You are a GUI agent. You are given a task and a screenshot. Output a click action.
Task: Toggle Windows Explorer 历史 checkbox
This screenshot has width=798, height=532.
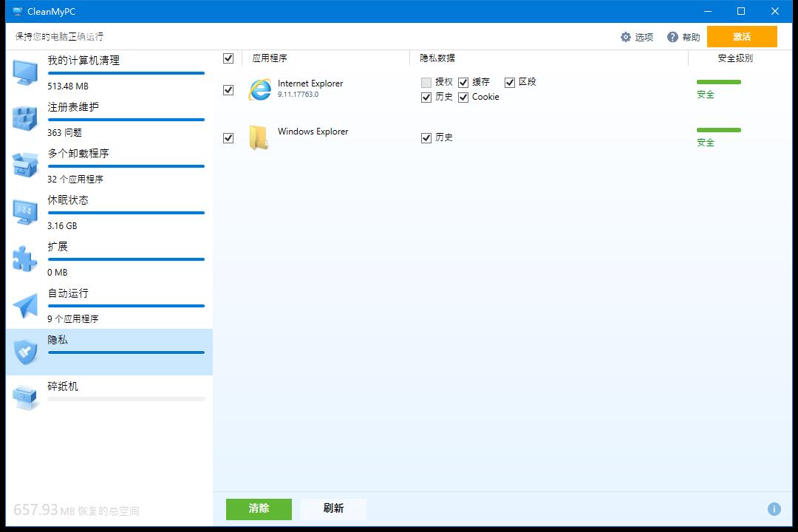coord(426,138)
